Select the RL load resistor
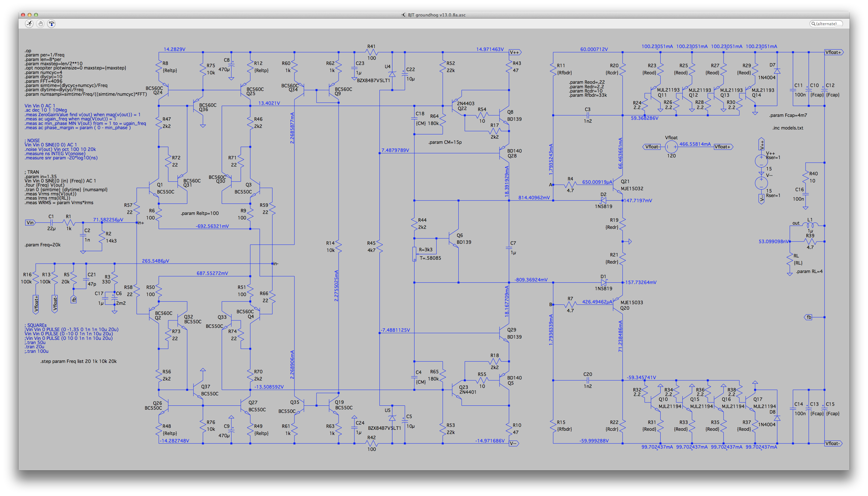This screenshot has height=496, width=868. (790, 260)
